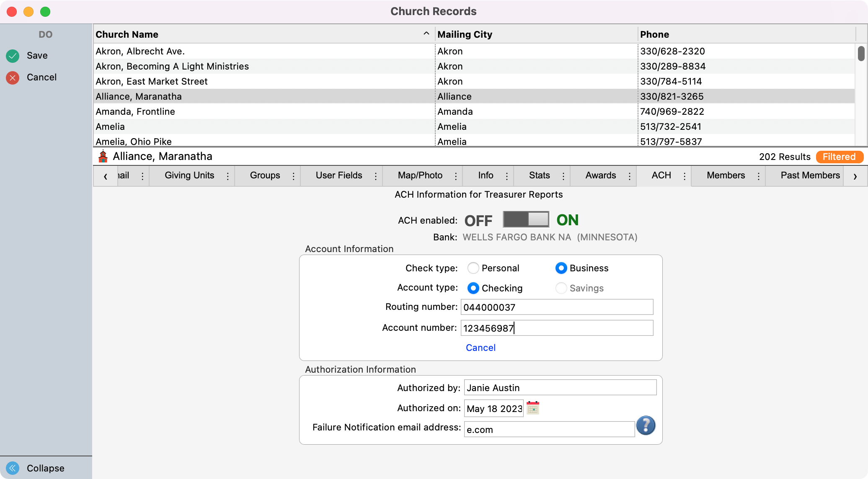This screenshot has width=868, height=479.
Task: Toggle the ACH enabled switch
Action: (x=526, y=219)
